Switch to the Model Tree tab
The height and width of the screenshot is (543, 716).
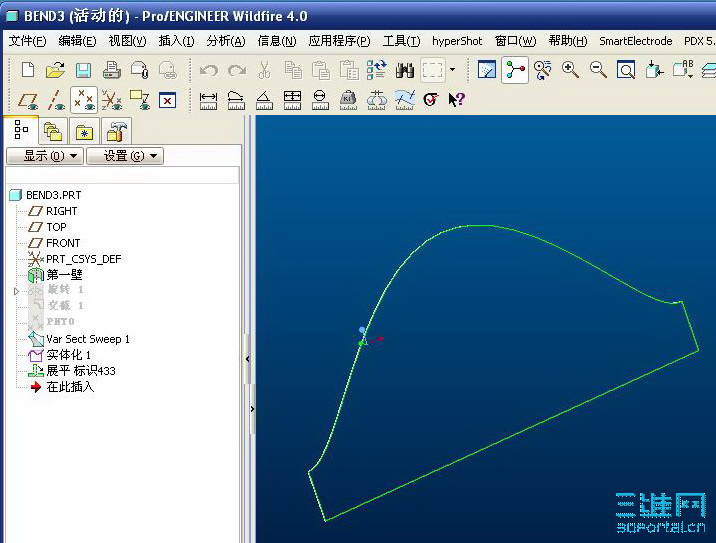pos(21,130)
